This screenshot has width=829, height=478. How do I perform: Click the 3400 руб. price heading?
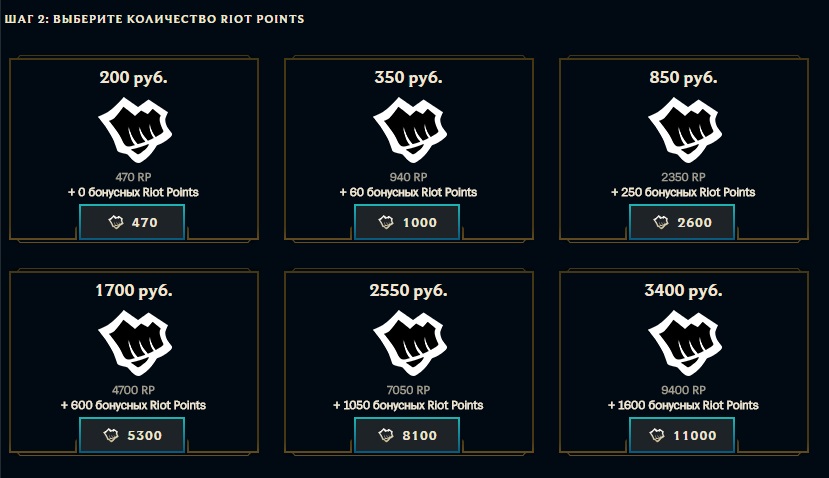tap(683, 291)
